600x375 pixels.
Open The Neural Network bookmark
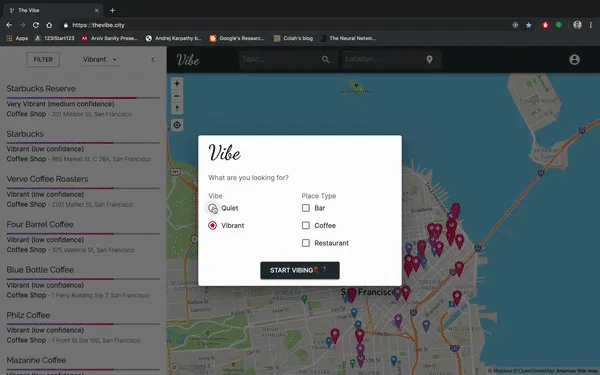click(x=348, y=38)
